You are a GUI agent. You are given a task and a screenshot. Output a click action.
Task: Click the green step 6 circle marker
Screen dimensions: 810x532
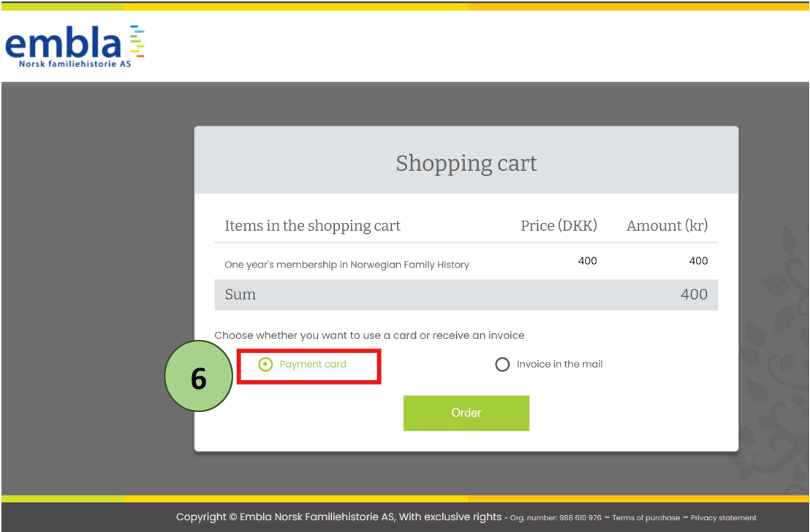[198, 377]
